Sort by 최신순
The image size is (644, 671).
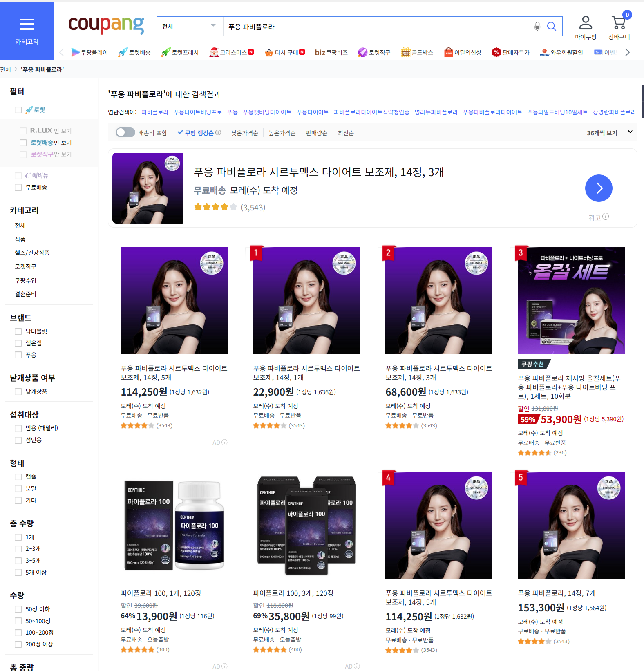[346, 133]
